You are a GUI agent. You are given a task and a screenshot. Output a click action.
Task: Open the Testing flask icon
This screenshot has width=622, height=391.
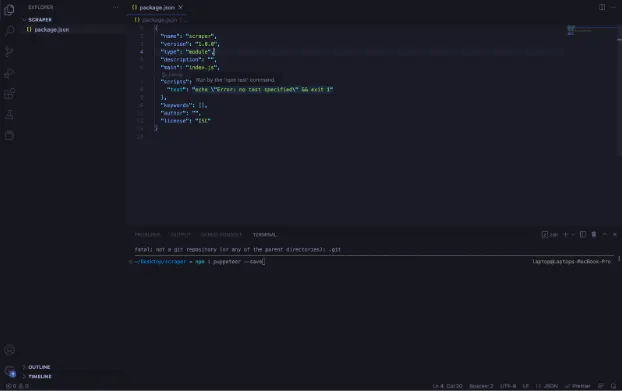point(9,115)
